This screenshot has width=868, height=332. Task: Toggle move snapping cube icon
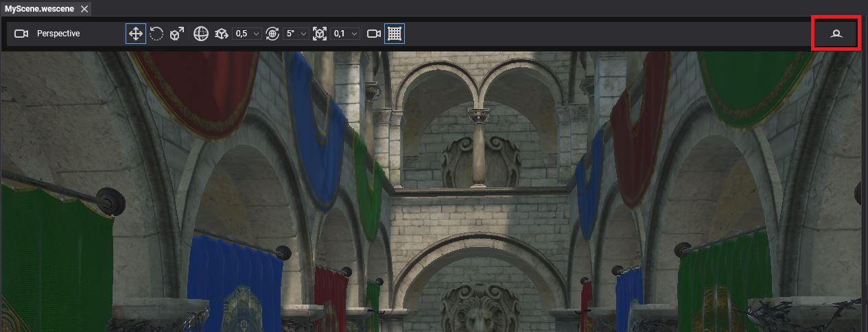pos(222,34)
